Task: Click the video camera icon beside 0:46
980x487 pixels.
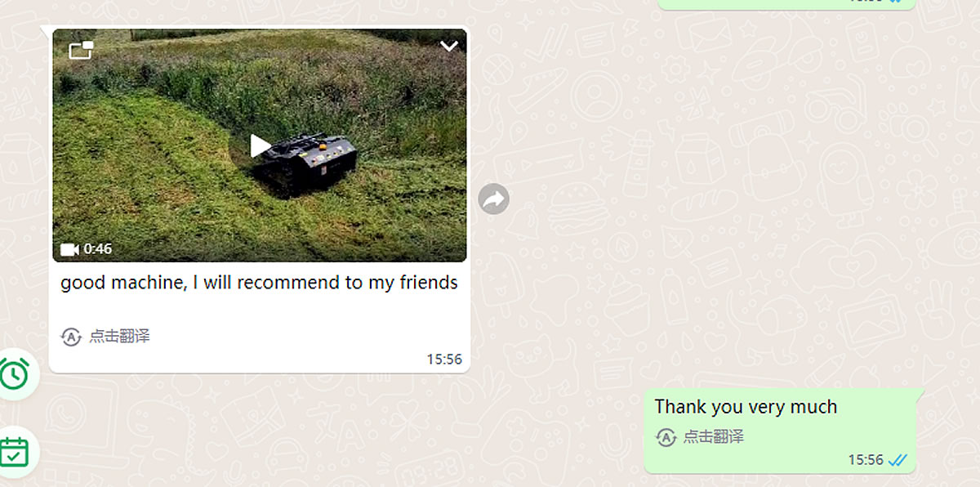Action: tap(70, 249)
